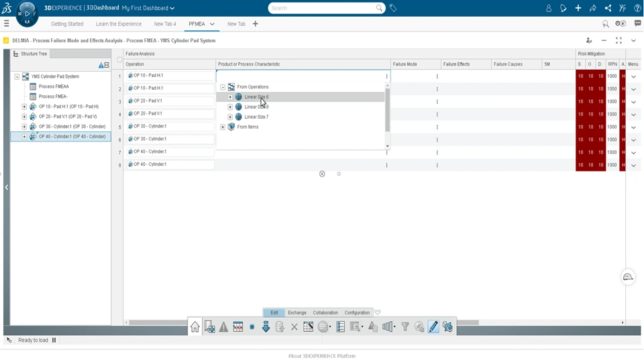Select Process FMEAA in structure tree
The width and height of the screenshot is (644, 362).
(x=54, y=86)
